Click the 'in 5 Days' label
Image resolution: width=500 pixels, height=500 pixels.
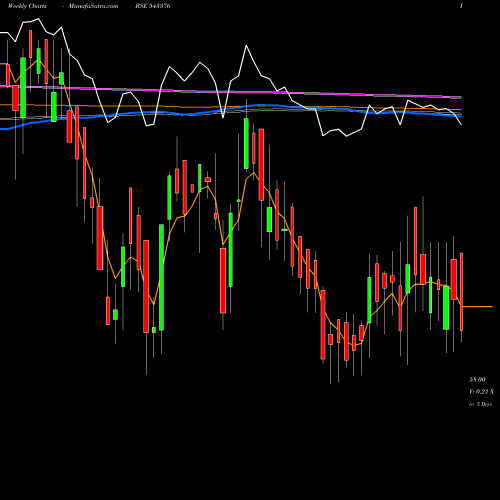pyautogui.click(x=480, y=404)
